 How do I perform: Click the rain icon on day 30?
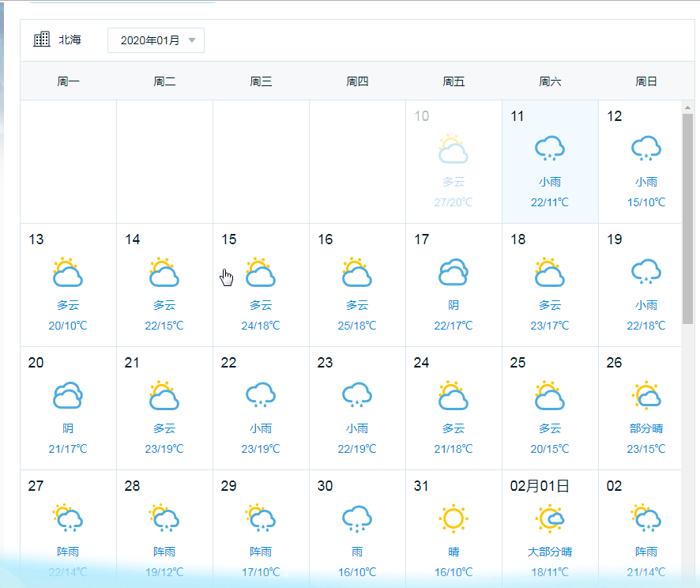(x=356, y=518)
